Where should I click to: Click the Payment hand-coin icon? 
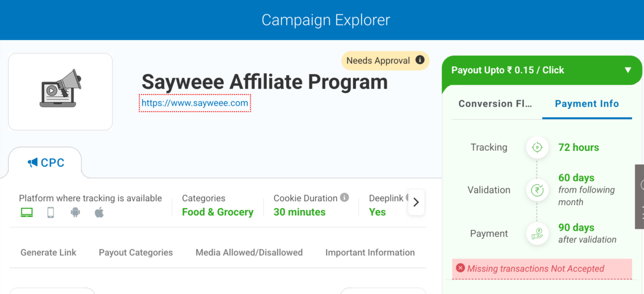tap(537, 233)
